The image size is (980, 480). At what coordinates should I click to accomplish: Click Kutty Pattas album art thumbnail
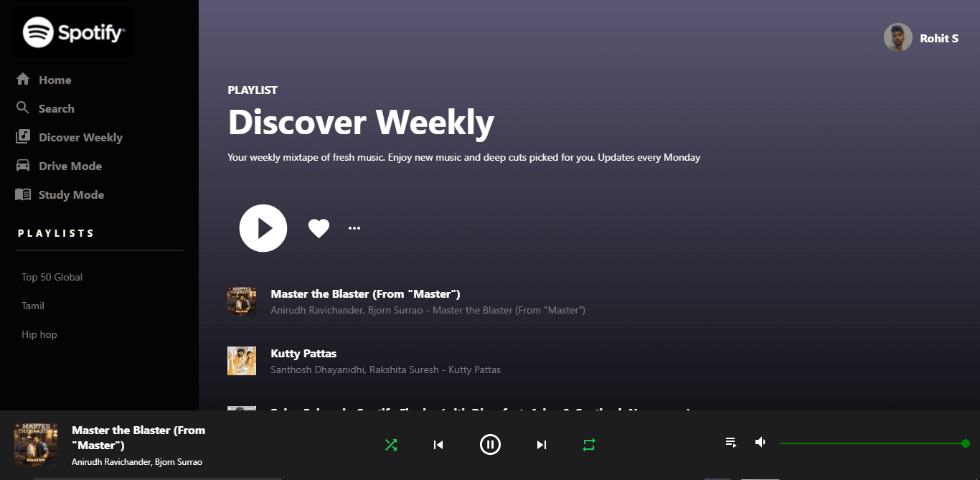point(242,361)
